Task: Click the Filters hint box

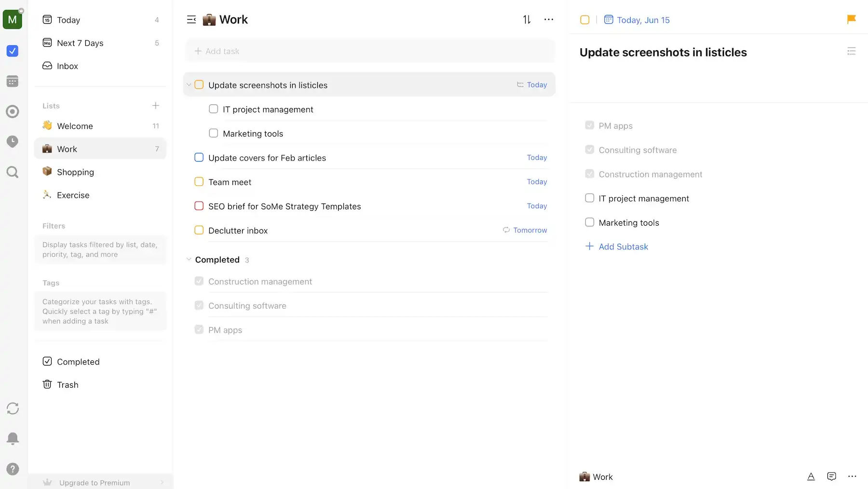Action: (x=100, y=249)
